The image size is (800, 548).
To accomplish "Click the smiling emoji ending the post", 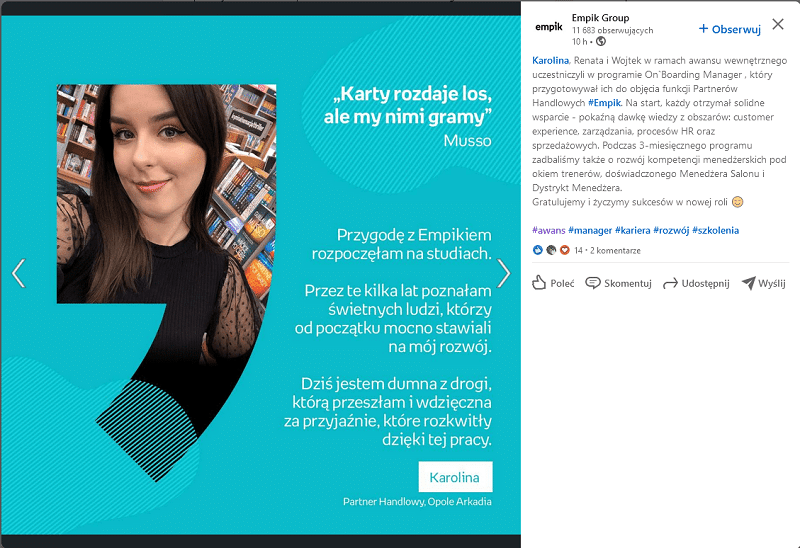I will 737,202.
